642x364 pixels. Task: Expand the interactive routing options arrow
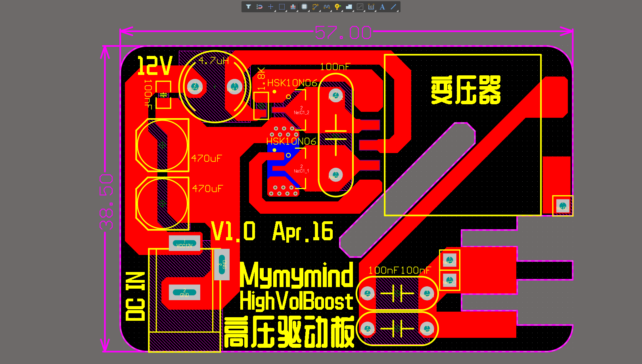point(319,11)
